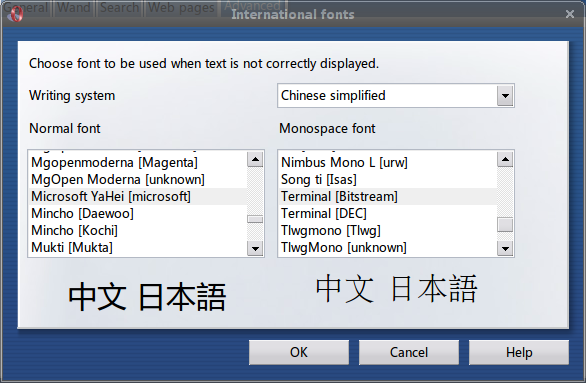Click the Cancel button
The image size is (586, 383).
(409, 352)
